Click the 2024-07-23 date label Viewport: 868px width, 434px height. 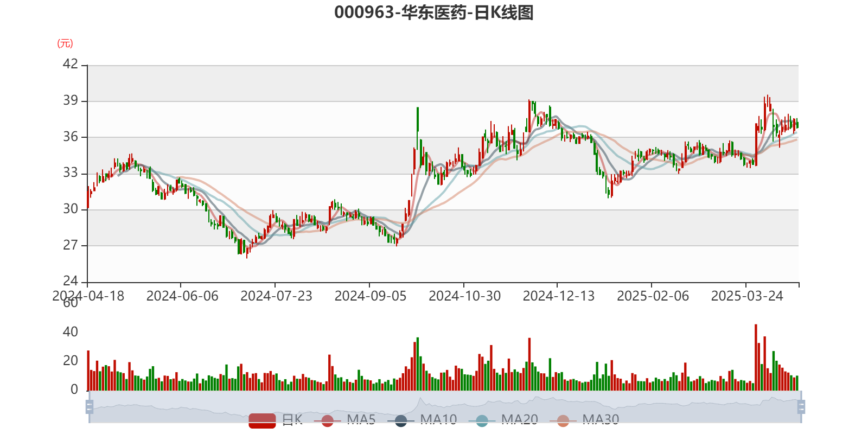click(x=276, y=296)
